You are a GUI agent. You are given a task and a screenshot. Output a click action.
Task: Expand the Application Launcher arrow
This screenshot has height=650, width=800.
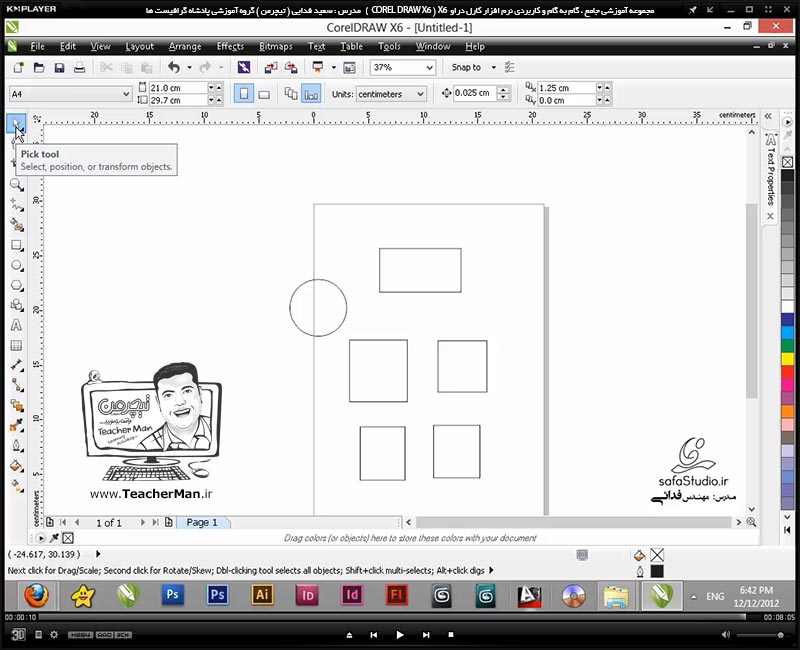334,67
